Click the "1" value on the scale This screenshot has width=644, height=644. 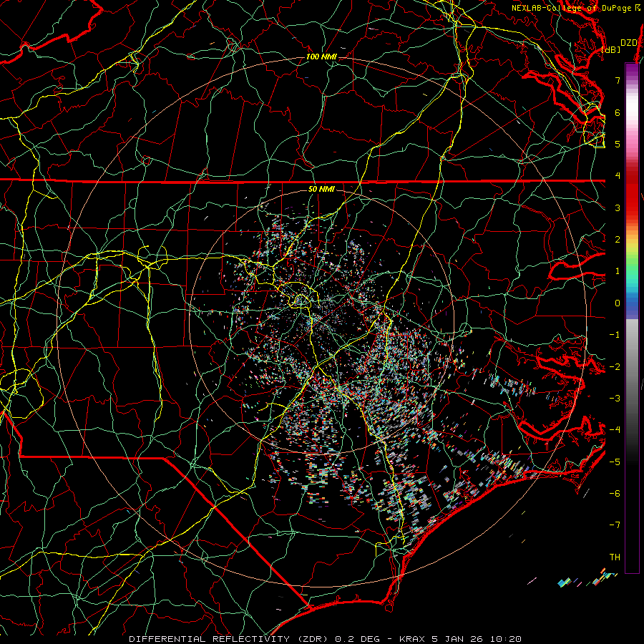pyautogui.click(x=618, y=271)
